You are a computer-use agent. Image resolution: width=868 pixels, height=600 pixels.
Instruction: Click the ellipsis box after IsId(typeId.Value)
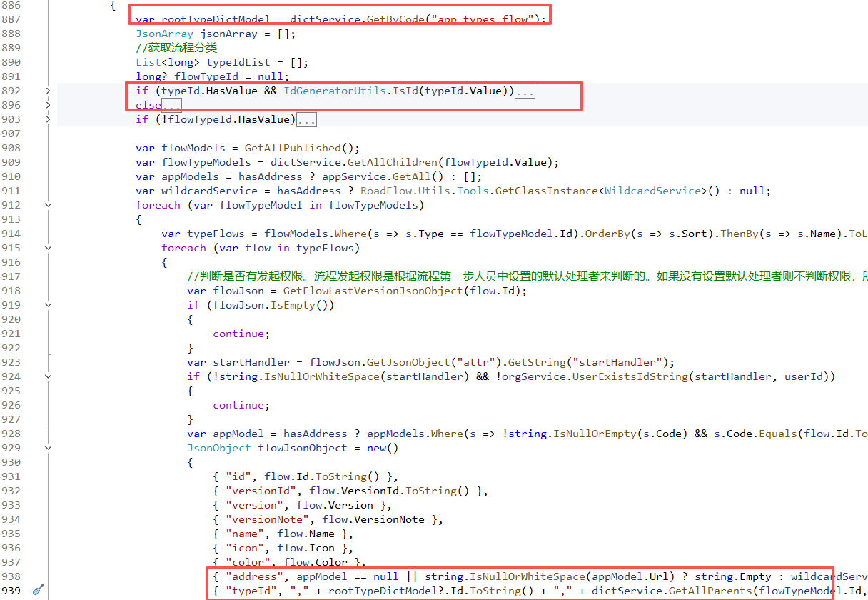pyautogui.click(x=525, y=91)
